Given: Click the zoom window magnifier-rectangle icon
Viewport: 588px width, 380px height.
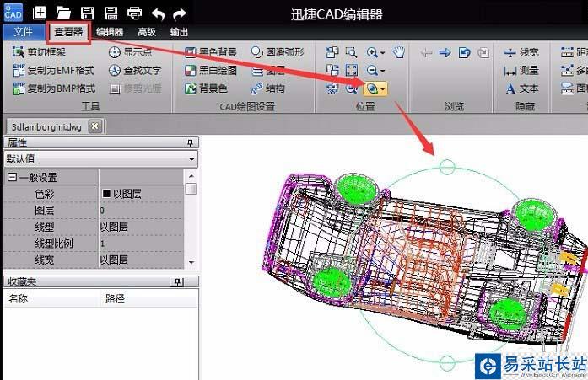Looking at the screenshot, I should pyautogui.click(x=352, y=52).
